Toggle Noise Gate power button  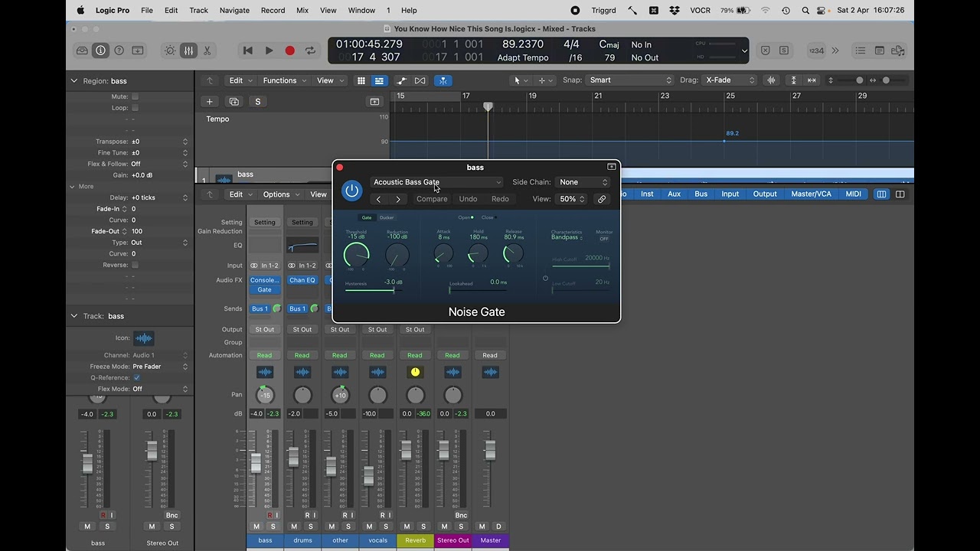click(x=351, y=191)
